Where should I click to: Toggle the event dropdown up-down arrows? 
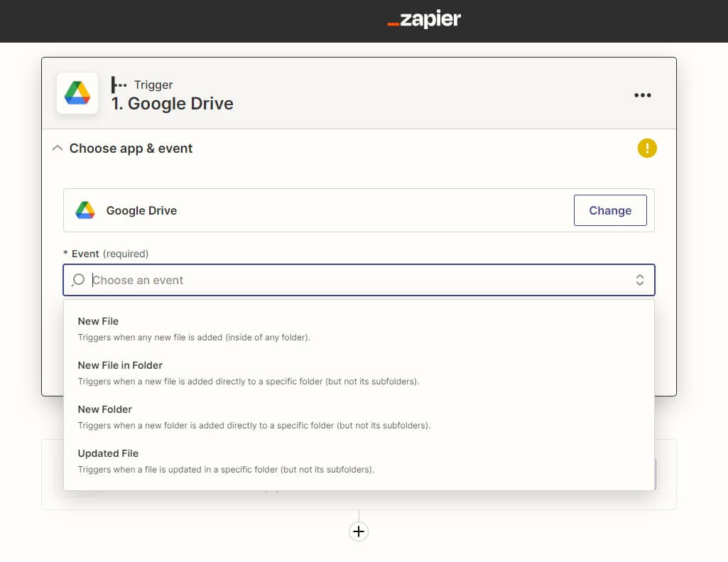click(x=639, y=280)
